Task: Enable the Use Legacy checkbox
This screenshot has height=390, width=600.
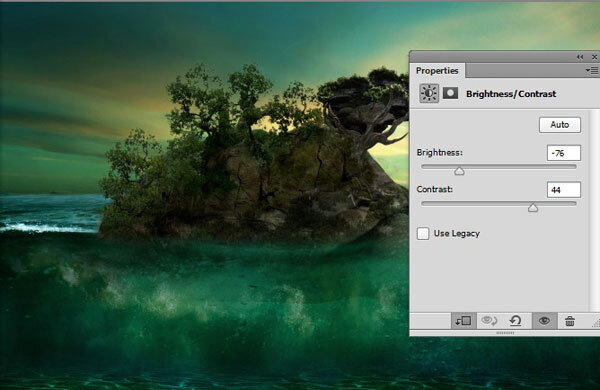Action: click(423, 233)
